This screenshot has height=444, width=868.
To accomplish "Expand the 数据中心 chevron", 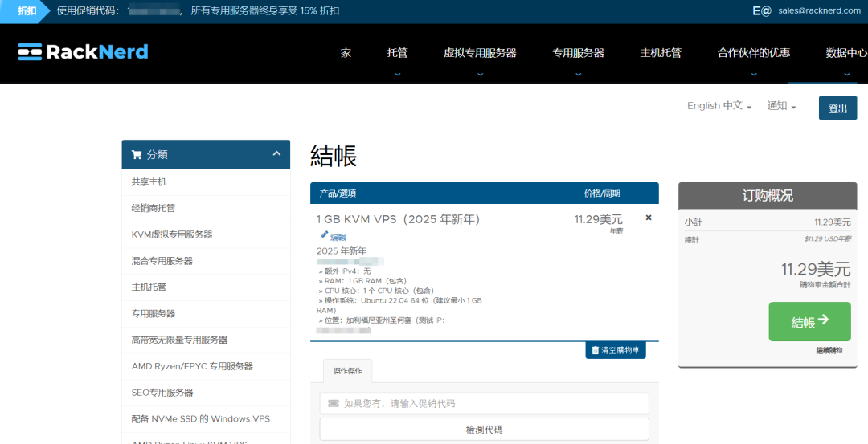I will 846,74.
